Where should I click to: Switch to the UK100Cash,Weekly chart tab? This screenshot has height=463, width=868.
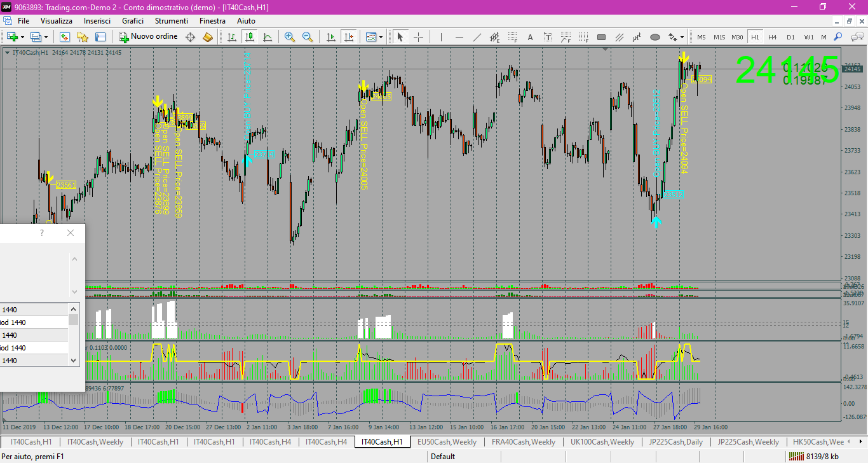click(602, 441)
